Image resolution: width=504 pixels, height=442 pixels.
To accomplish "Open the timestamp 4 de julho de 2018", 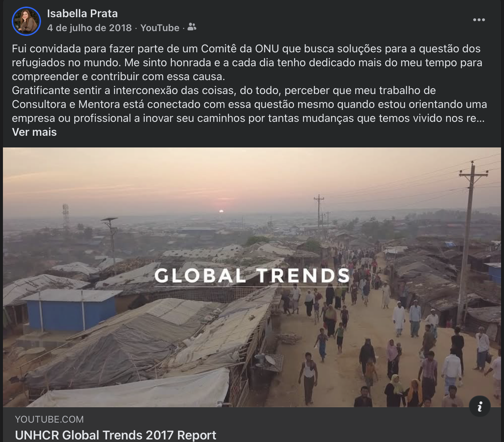I will point(89,28).
